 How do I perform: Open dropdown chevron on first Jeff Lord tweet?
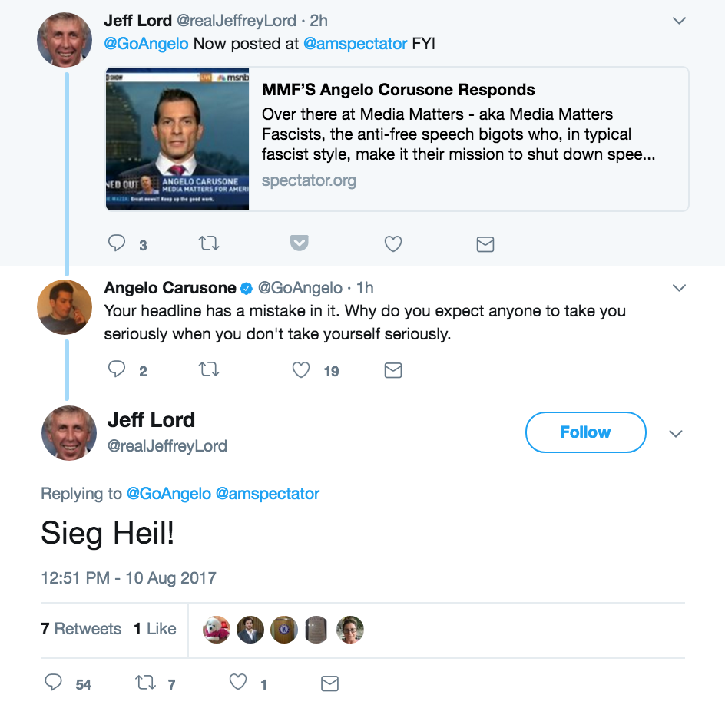pyautogui.click(x=679, y=21)
